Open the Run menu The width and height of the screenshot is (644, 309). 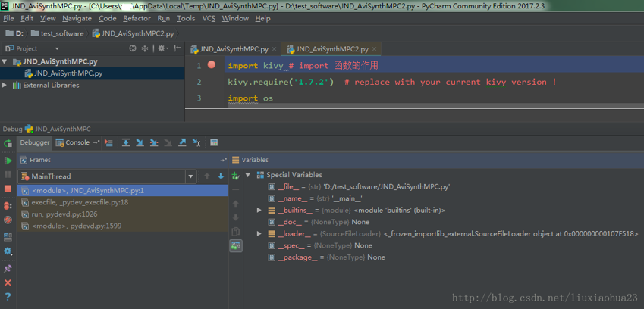pyautogui.click(x=163, y=18)
